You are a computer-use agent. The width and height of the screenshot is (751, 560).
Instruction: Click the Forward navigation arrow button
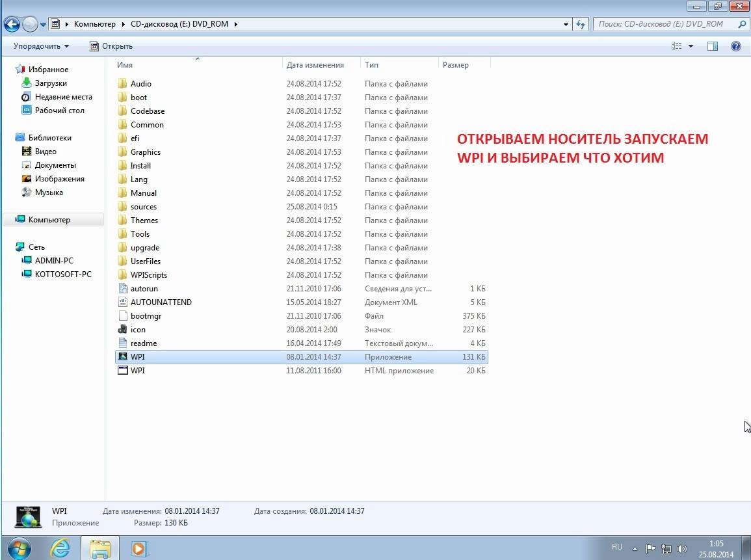[x=30, y=24]
